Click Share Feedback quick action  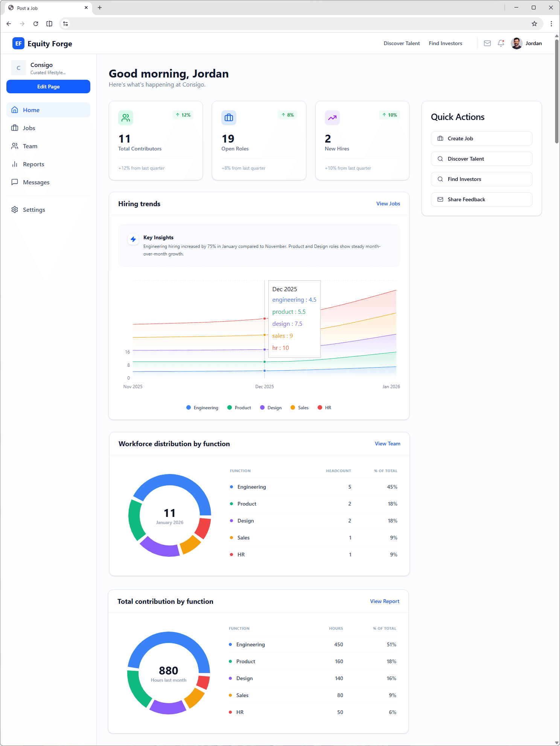tap(481, 199)
